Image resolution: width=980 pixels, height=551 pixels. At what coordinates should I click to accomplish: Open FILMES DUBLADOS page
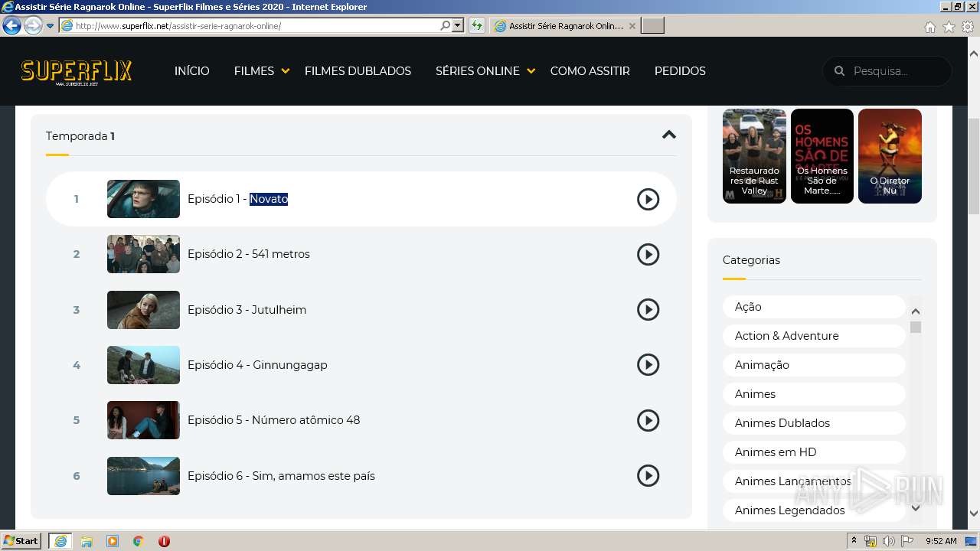[358, 71]
